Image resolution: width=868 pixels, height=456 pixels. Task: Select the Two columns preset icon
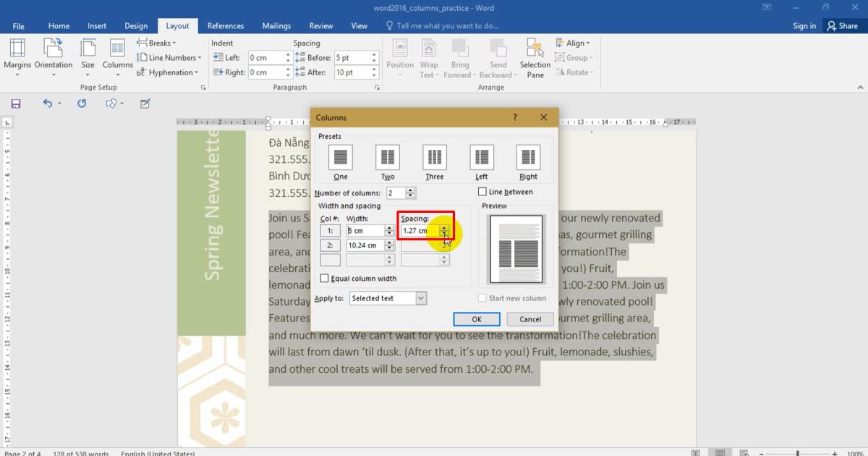click(388, 156)
